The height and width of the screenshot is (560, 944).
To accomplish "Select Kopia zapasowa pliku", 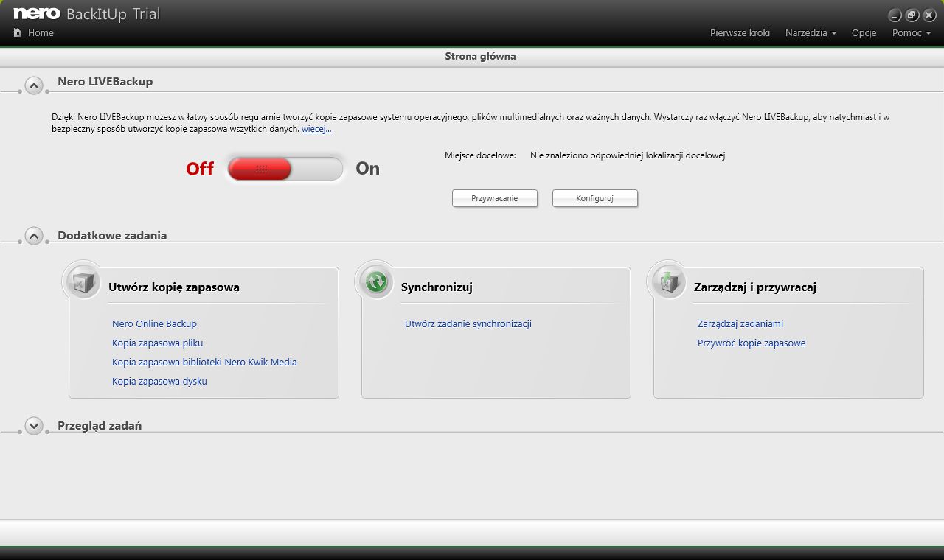I will tap(157, 343).
